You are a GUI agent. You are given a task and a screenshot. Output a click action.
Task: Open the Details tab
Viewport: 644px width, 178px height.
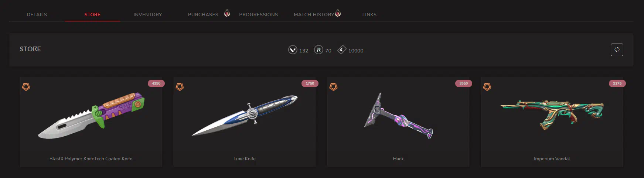[x=37, y=15]
